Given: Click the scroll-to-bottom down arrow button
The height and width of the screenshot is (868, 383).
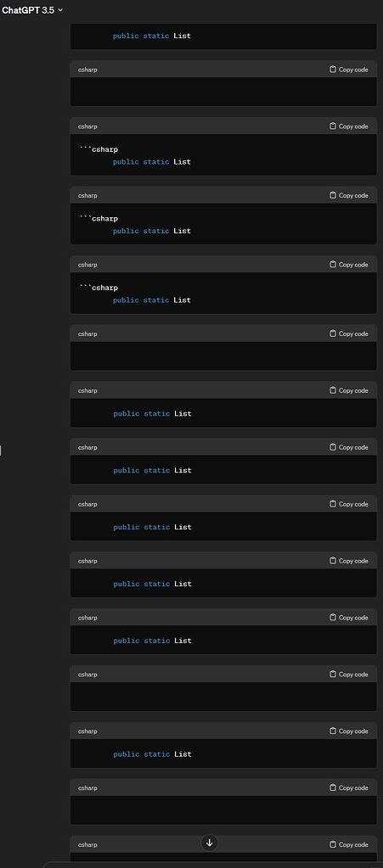Looking at the screenshot, I should 210,843.
